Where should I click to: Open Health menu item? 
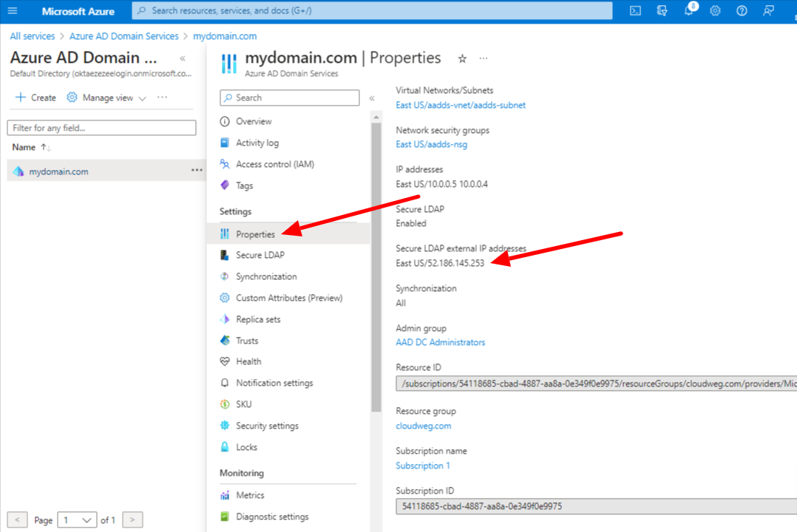[248, 361]
